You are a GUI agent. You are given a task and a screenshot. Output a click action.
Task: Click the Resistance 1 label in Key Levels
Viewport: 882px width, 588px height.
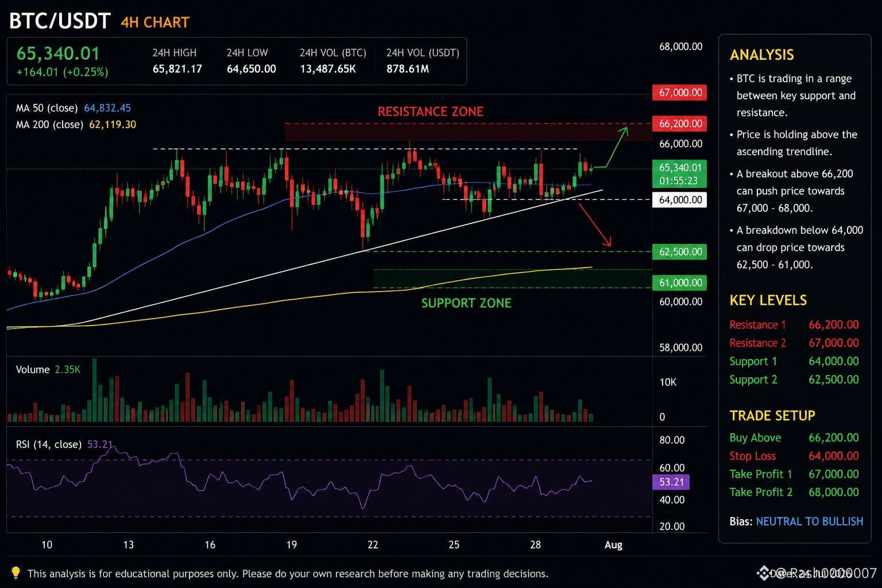click(x=757, y=325)
